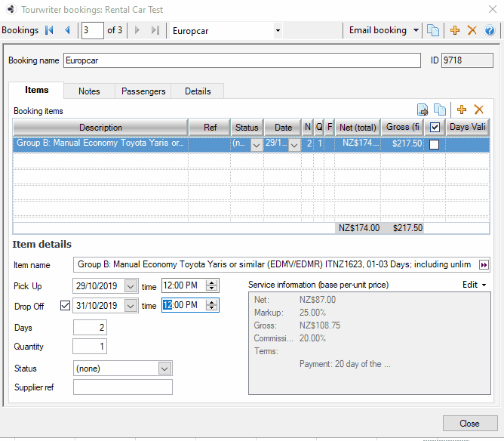Uncheck the Drop Off date checkbox
The image size is (504, 441).
[x=64, y=306]
